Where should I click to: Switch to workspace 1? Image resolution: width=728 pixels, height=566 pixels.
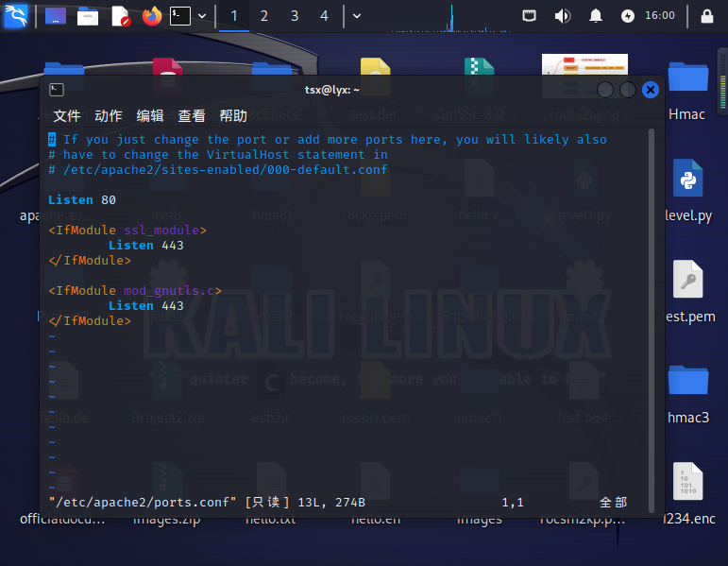[x=234, y=16]
